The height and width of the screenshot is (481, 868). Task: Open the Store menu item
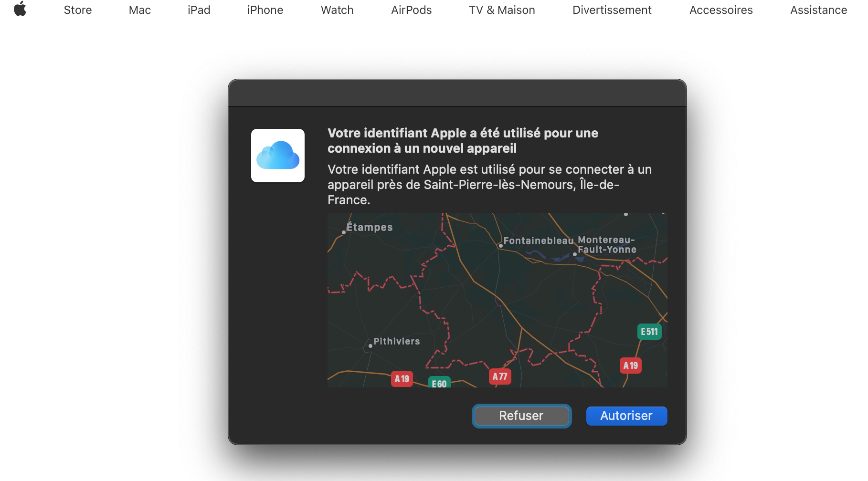pos(78,10)
